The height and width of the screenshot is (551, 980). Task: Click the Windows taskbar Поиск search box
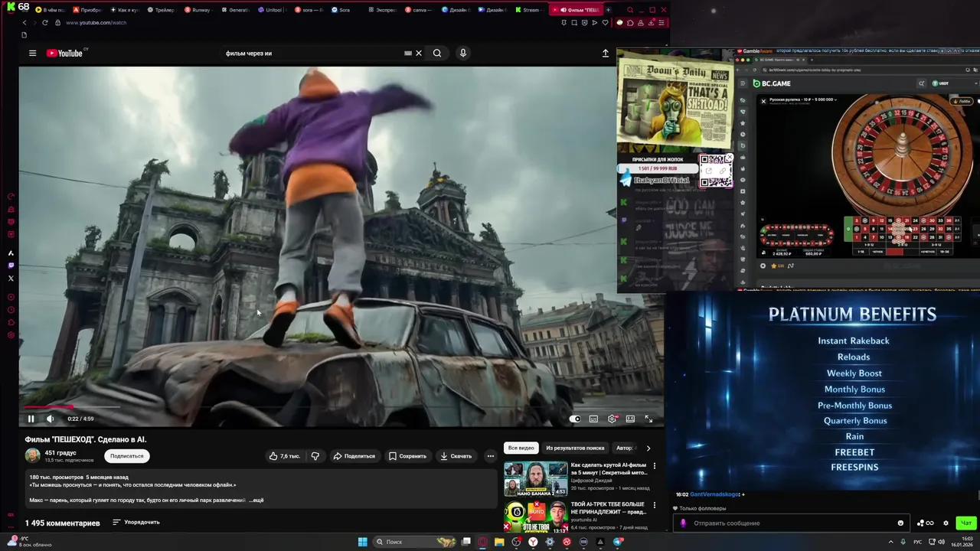coord(414,542)
